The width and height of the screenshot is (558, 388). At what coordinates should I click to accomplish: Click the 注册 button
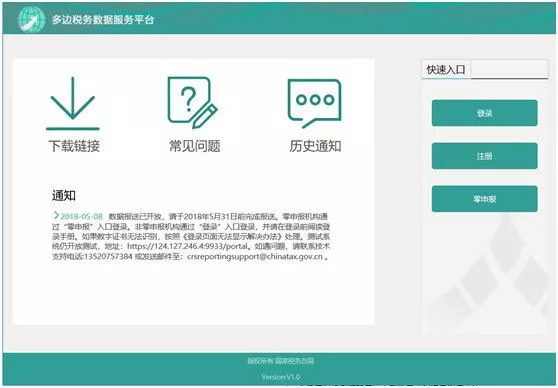[484, 156]
